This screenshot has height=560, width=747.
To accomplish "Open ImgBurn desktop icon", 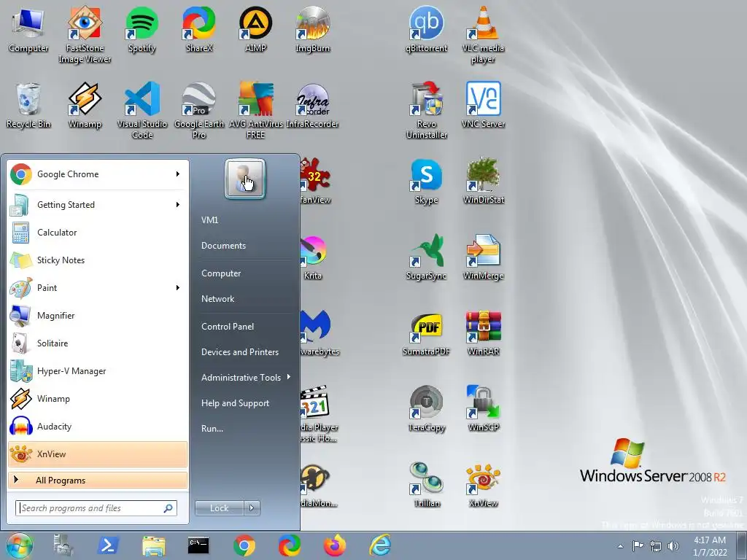I will point(312,29).
